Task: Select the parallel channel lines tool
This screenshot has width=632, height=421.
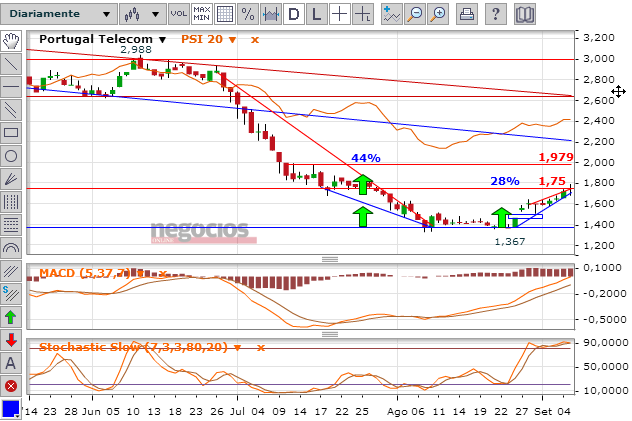Action: 11,110
